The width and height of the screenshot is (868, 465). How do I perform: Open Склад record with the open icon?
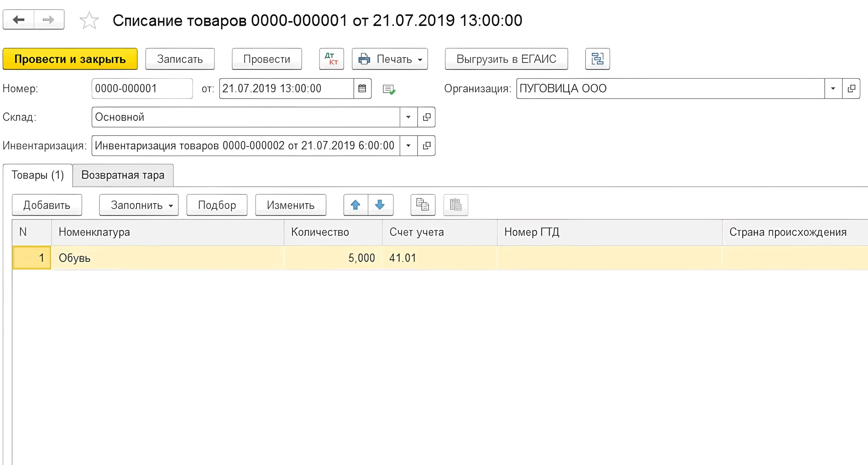[427, 117]
